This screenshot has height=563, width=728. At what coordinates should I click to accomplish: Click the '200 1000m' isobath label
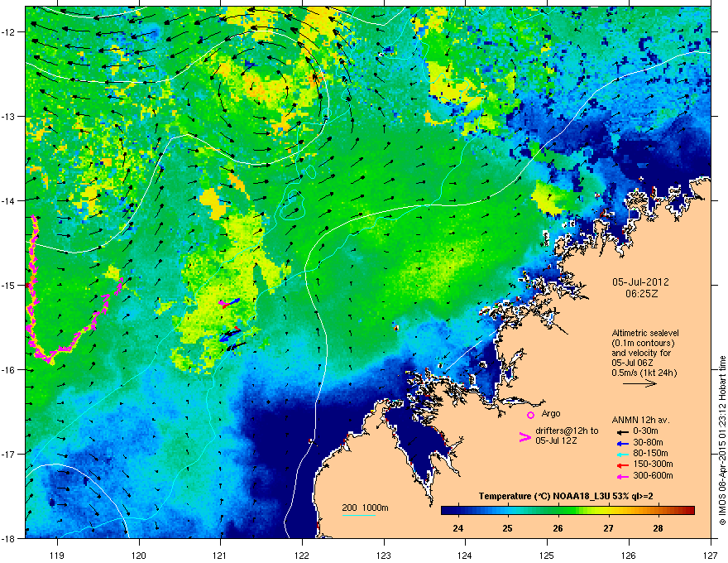click(365, 508)
